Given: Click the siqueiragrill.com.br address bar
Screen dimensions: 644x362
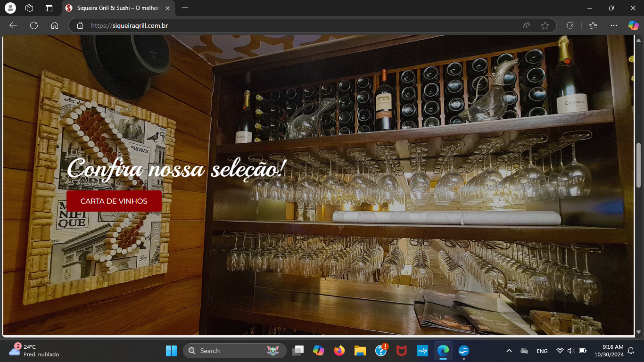Looking at the screenshot, I should click(302, 25).
